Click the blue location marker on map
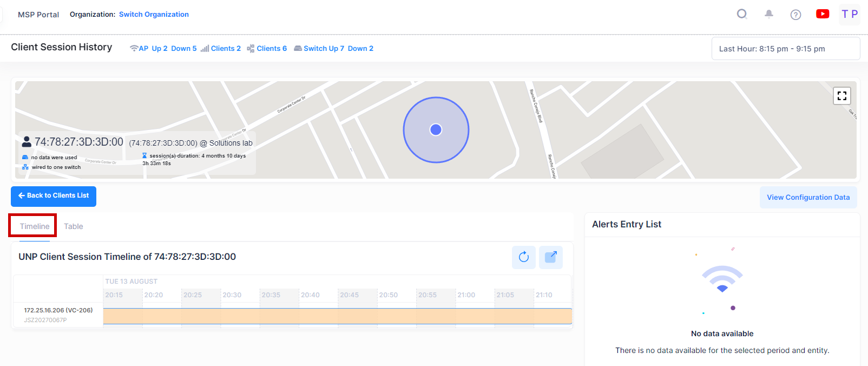Screen dimensions: 868x366 [436, 130]
